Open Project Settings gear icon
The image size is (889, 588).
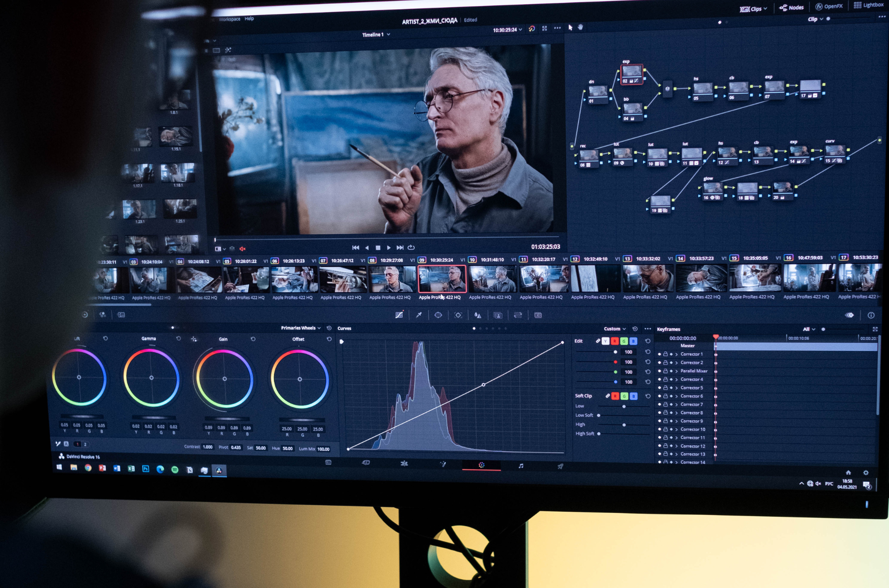click(x=866, y=473)
